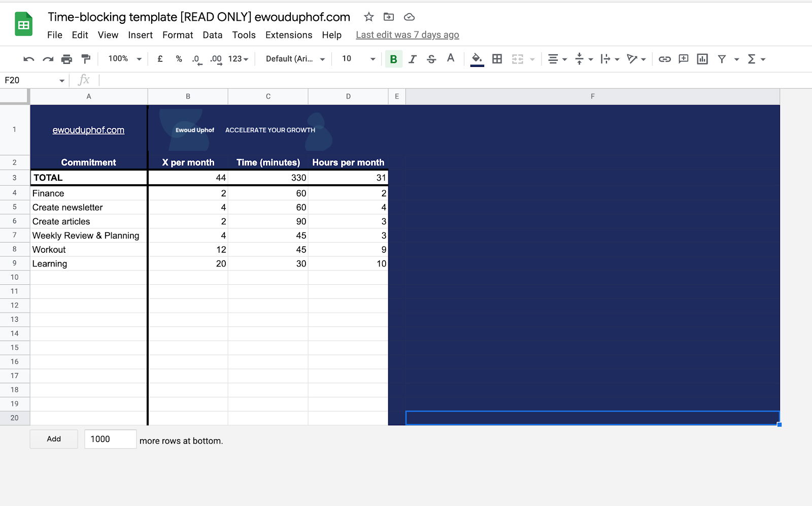Click the Insert chart icon
The width and height of the screenshot is (812, 506).
[x=702, y=59]
